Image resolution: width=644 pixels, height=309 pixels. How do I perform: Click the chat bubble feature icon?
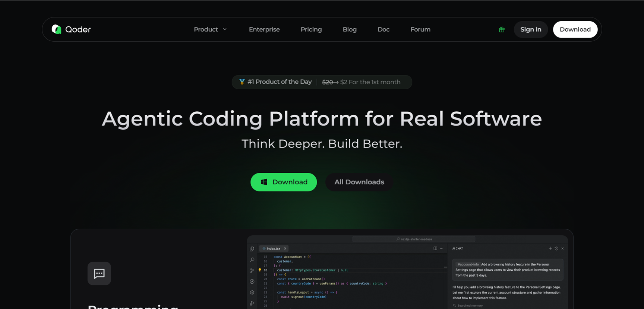coord(99,274)
